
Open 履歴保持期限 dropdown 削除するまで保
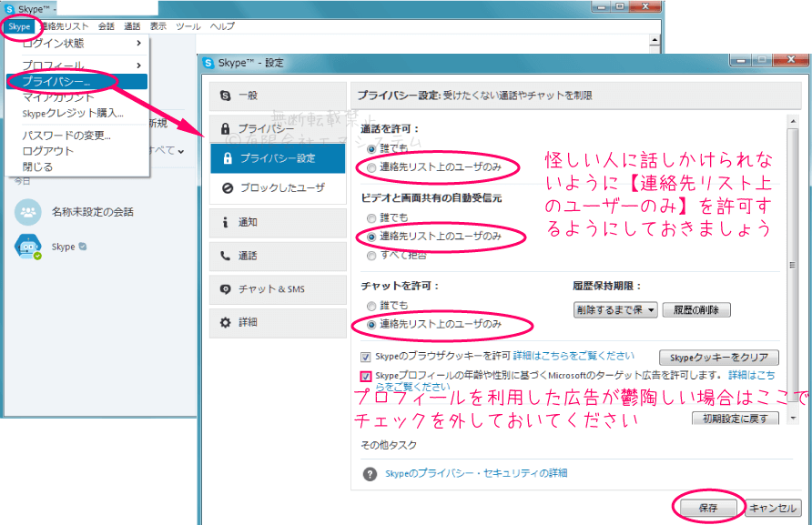click(x=615, y=309)
